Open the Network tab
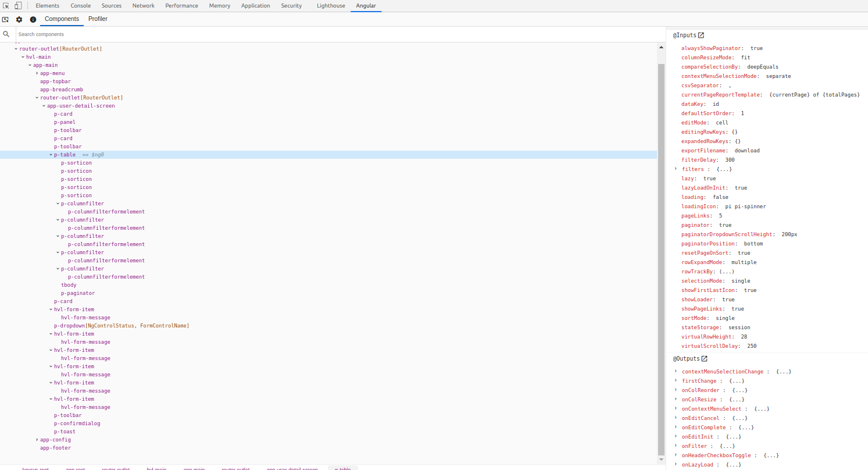The height and width of the screenshot is (470, 868). click(x=143, y=6)
